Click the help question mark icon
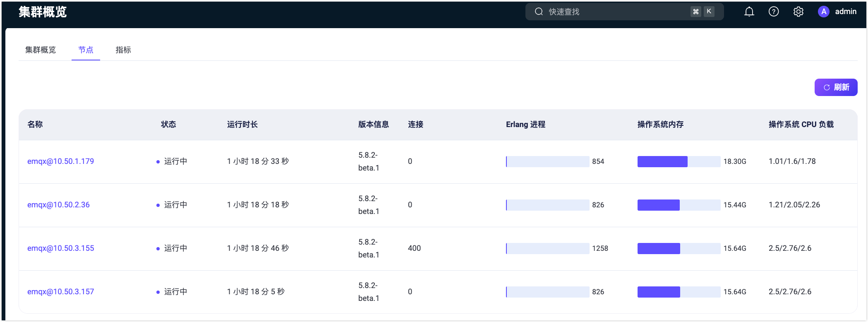Screen dimensions: 868x322 (773, 12)
